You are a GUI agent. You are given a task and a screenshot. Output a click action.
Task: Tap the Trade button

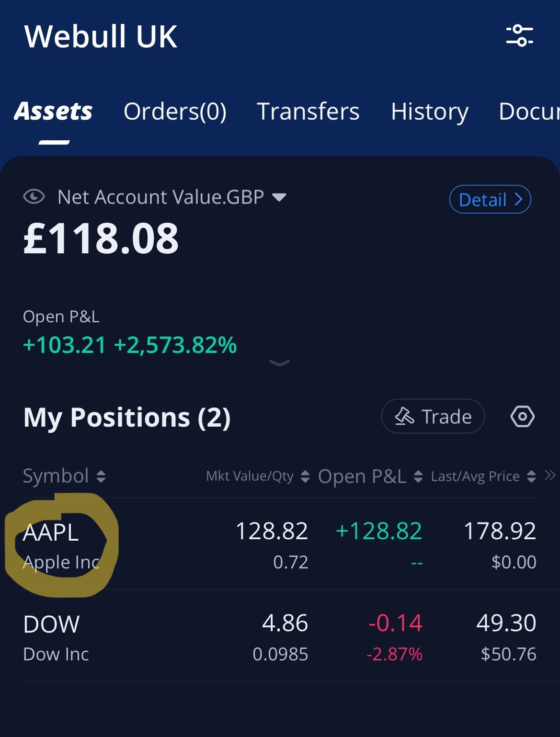click(433, 416)
